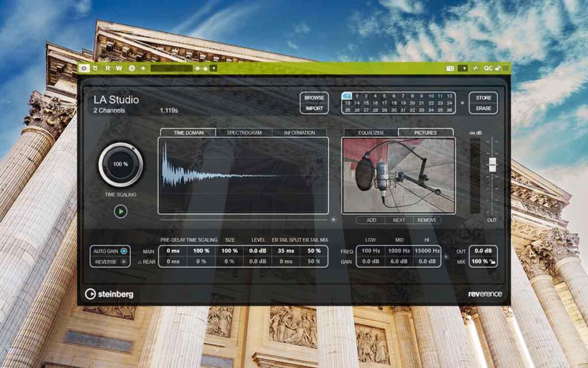Click the impulse response waveform display

pyautogui.click(x=243, y=176)
